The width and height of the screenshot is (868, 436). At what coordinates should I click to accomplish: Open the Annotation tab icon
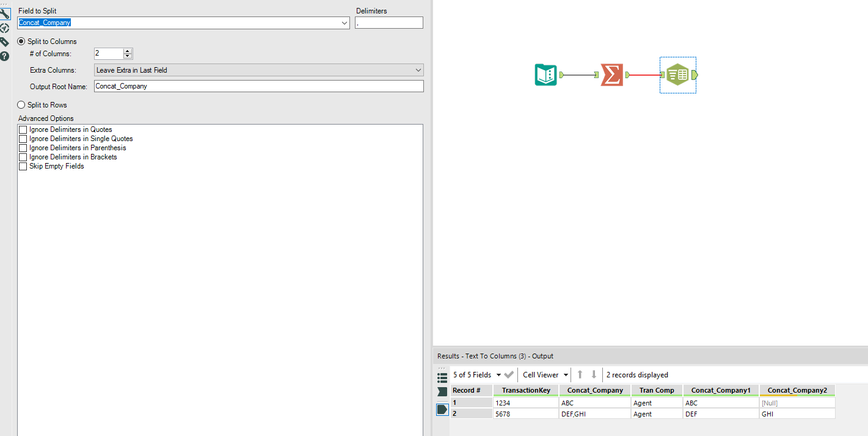pyautogui.click(x=5, y=42)
